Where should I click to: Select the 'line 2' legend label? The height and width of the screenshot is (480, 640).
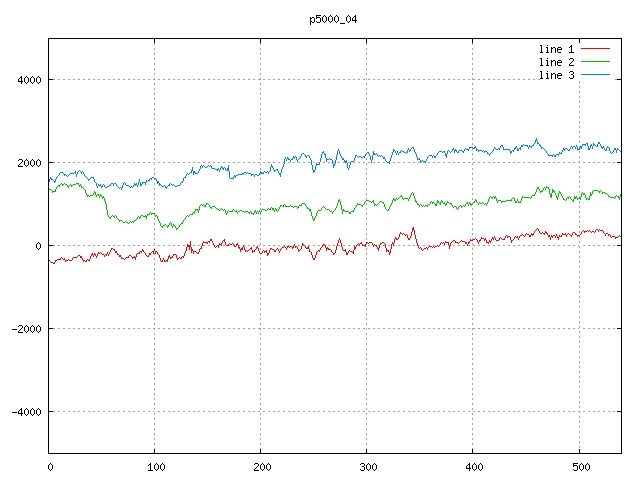click(556, 62)
